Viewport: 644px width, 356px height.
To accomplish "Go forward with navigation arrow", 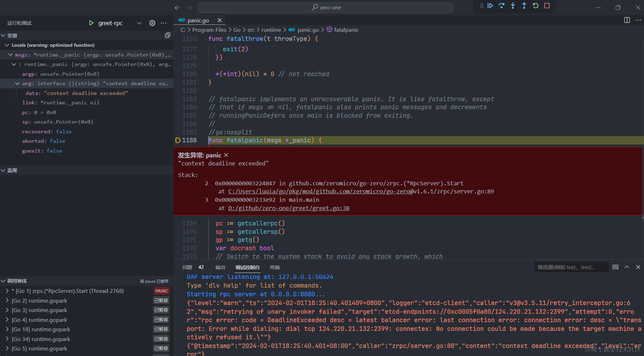I will pos(189,8).
